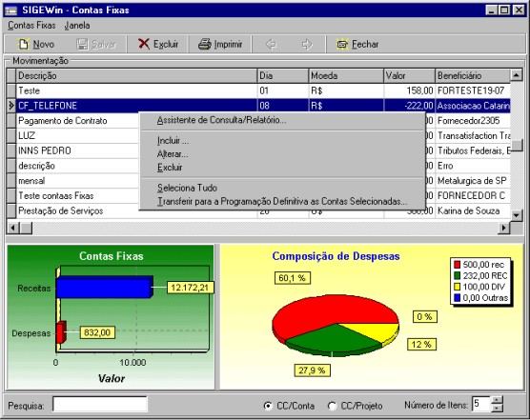Image resolution: width=530 pixels, height=420 pixels.
Task: Click the previous record left arrow
Action: tap(271, 44)
